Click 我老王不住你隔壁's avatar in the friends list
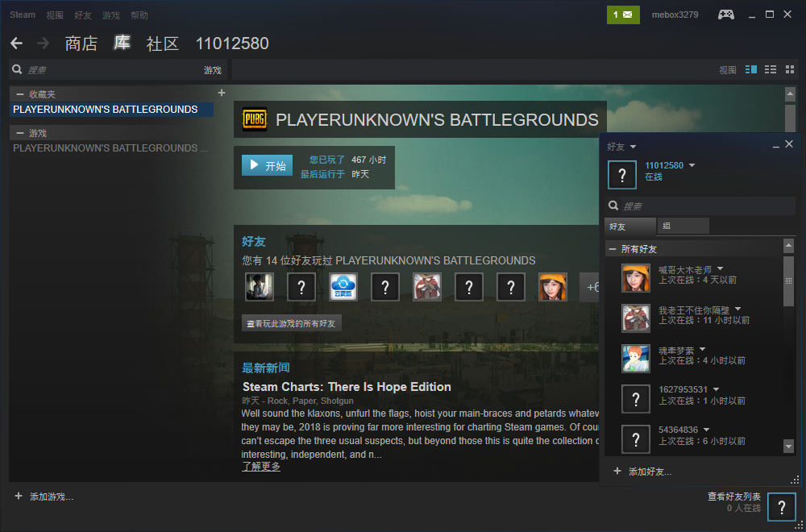Screen dimensions: 806x532 [635, 318]
